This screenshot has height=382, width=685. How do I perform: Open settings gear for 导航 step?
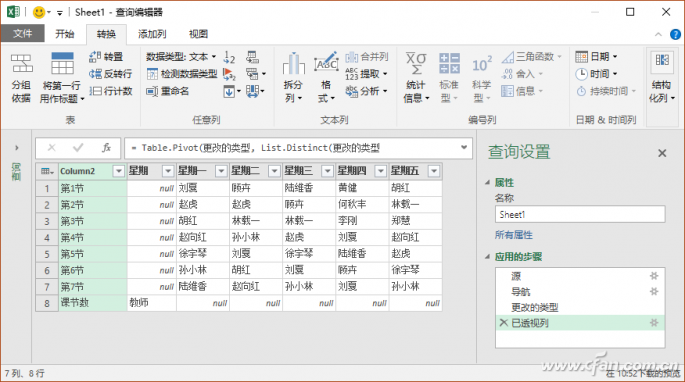[x=654, y=292]
